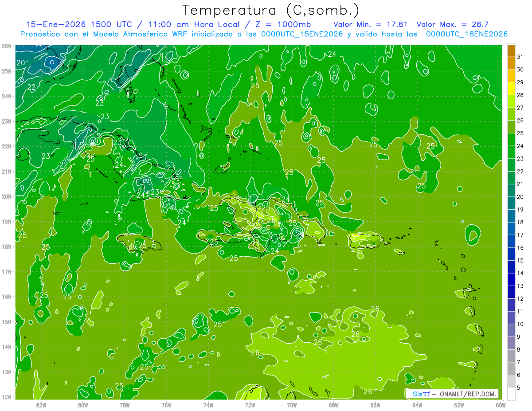
Task: Select the "80W" longitude tick label
Action: (x=83, y=405)
